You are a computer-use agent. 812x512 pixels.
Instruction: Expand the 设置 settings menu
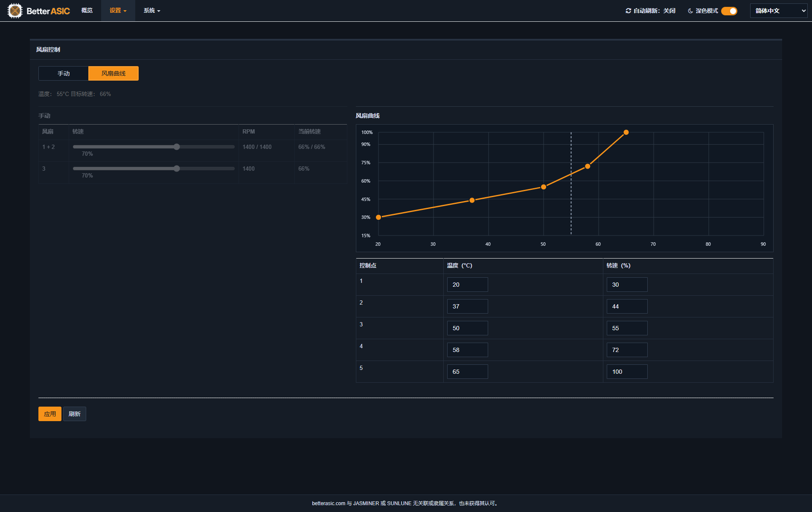click(x=118, y=11)
